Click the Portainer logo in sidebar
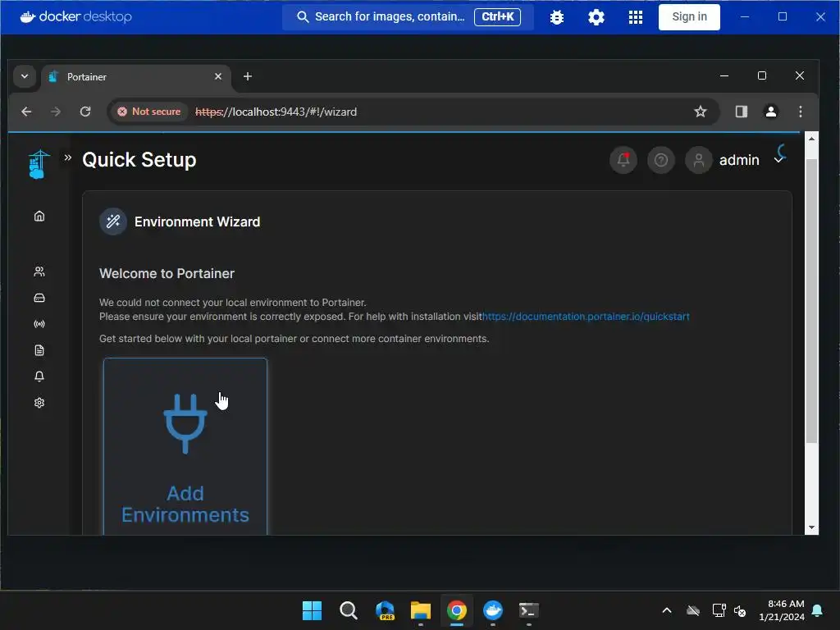This screenshot has height=630, width=840. [x=39, y=164]
